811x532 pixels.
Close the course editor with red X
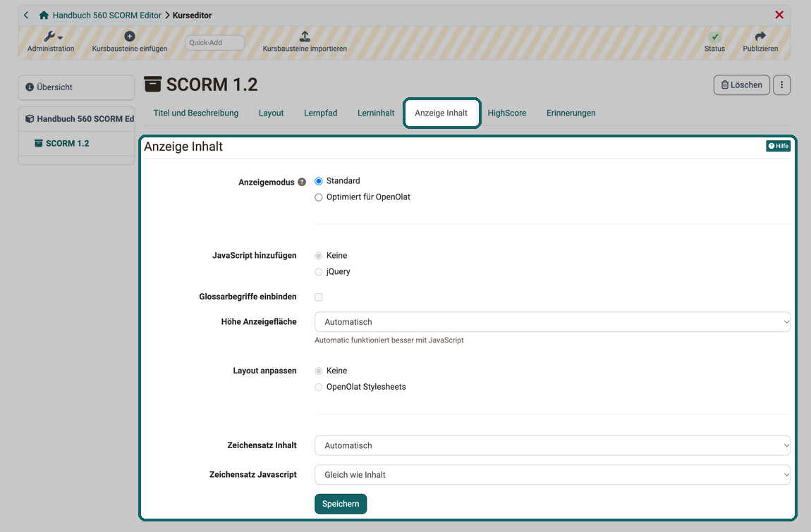(x=779, y=15)
